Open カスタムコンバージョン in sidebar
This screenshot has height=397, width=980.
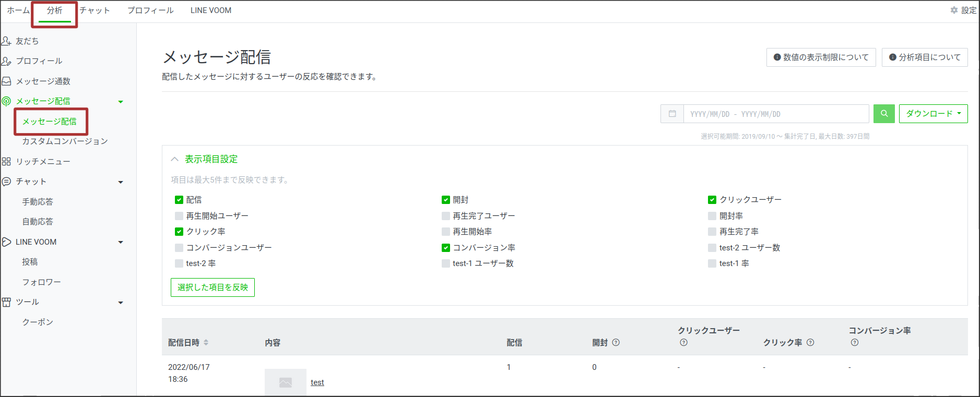click(65, 141)
